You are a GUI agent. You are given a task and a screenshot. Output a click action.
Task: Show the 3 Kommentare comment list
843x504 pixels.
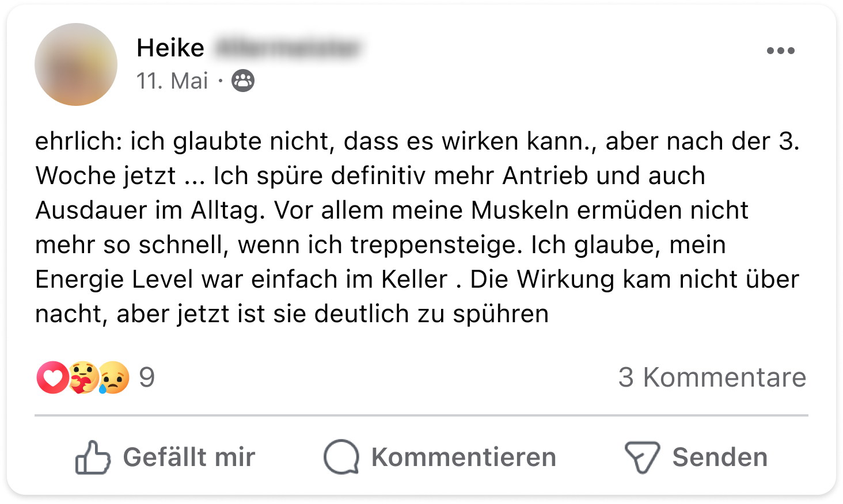click(x=712, y=377)
